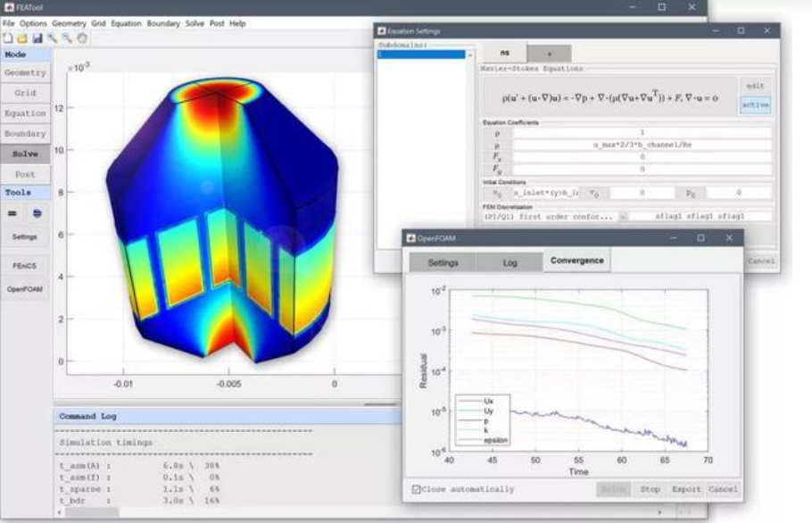
Task: Click the v0 initial condition field
Action: point(642,193)
